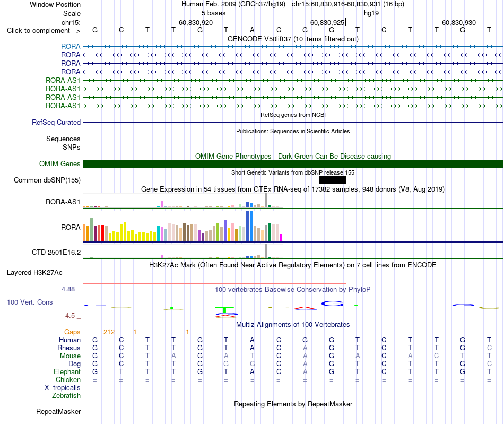Viewport: 504px width, 424px height.
Task: Click the Sequences track label
Action: pyautogui.click(x=63, y=139)
